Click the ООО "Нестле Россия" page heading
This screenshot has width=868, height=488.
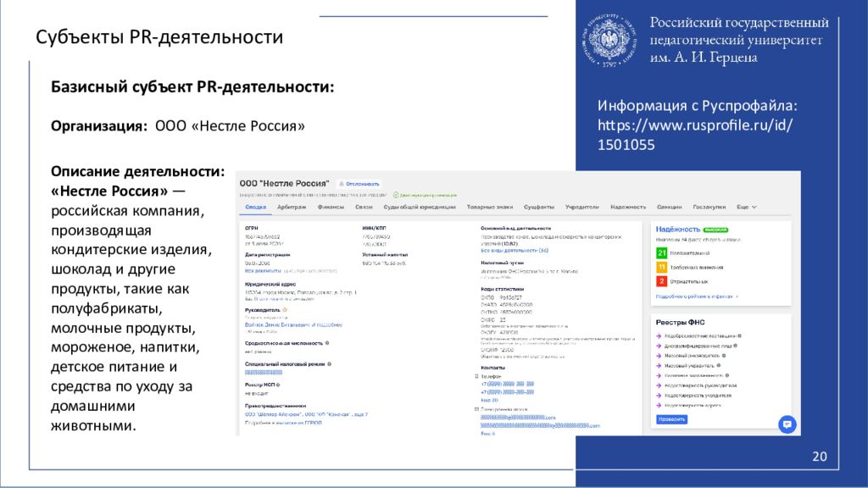(x=284, y=184)
